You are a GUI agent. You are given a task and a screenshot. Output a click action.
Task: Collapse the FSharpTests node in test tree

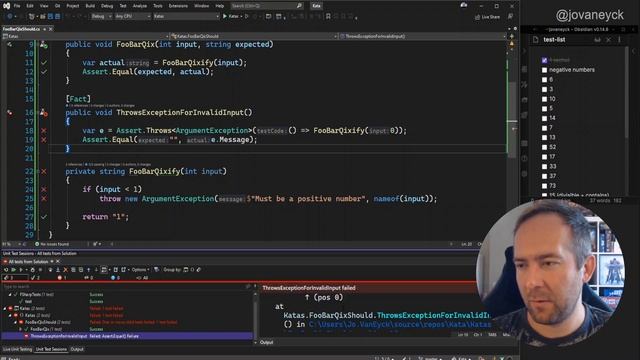coord(10,294)
